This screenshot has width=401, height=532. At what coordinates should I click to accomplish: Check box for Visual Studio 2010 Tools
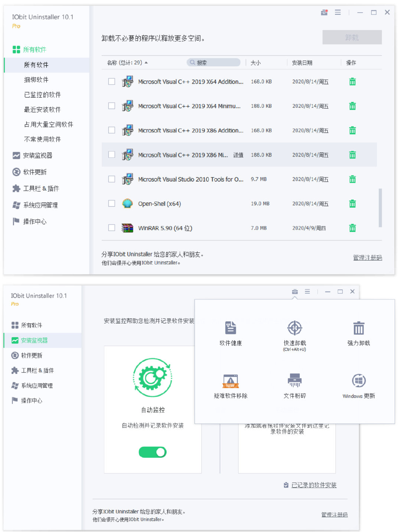click(111, 179)
